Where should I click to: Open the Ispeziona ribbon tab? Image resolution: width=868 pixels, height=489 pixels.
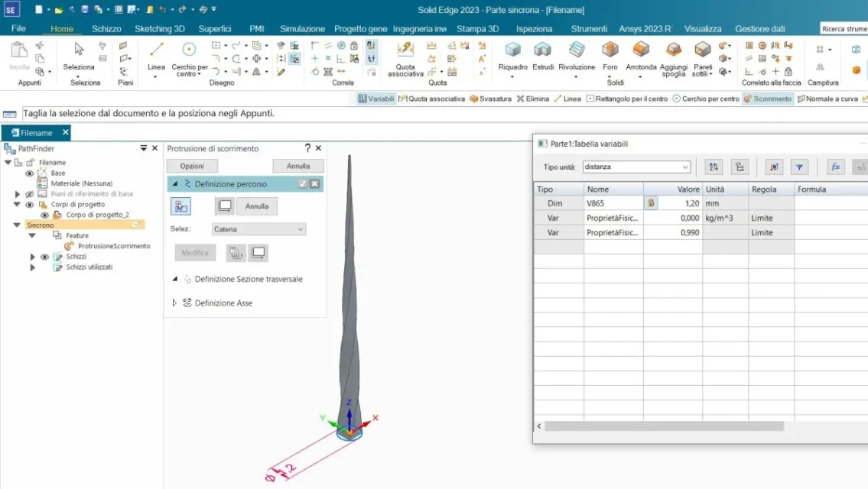[x=534, y=28]
